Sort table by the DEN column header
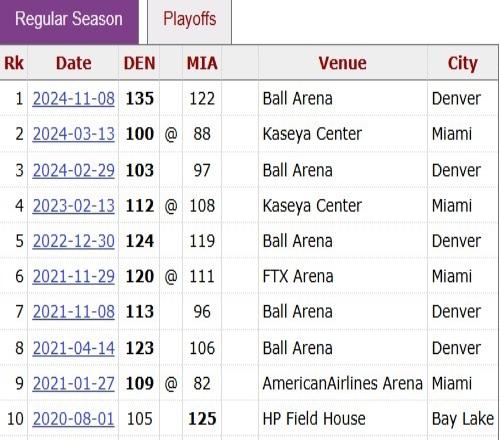The height and width of the screenshot is (440, 500). pyautogui.click(x=139, y=63)
